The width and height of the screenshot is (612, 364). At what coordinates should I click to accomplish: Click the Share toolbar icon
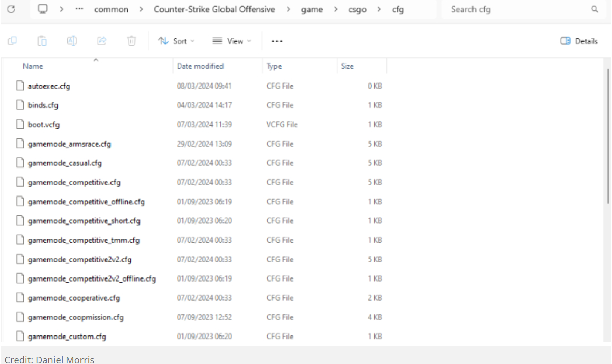click(x=102, y=41)
